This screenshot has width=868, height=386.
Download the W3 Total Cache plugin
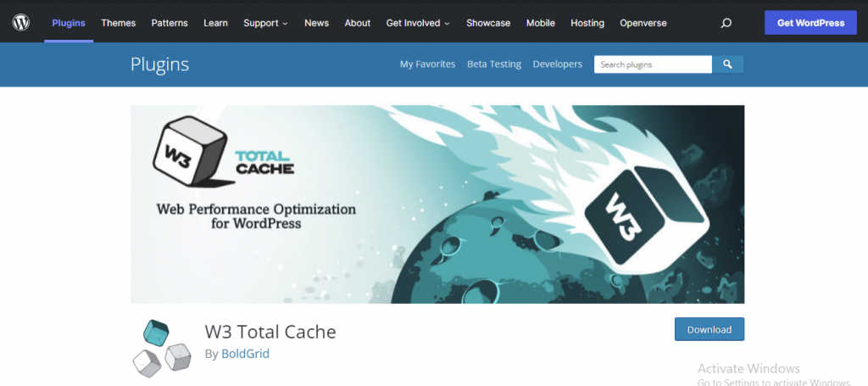[709, 329]
